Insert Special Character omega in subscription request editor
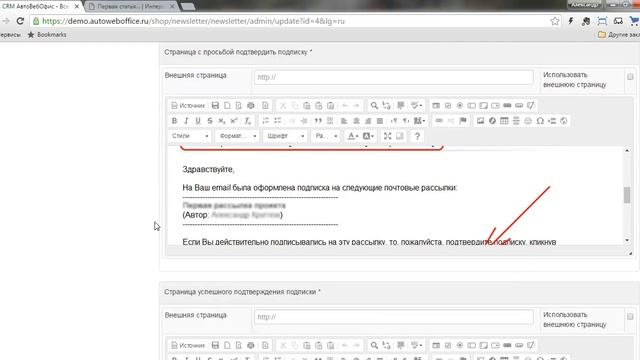 540,121
